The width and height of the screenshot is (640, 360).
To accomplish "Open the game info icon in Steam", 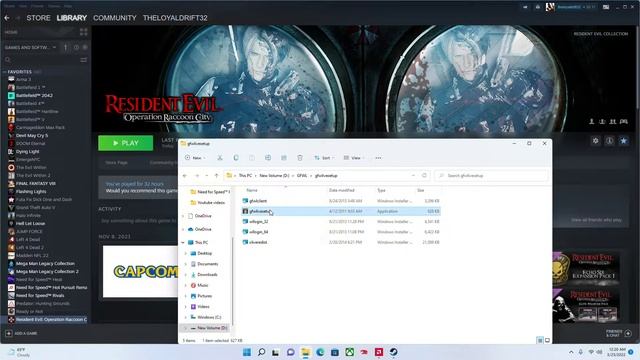I will (x=609, y=141).
